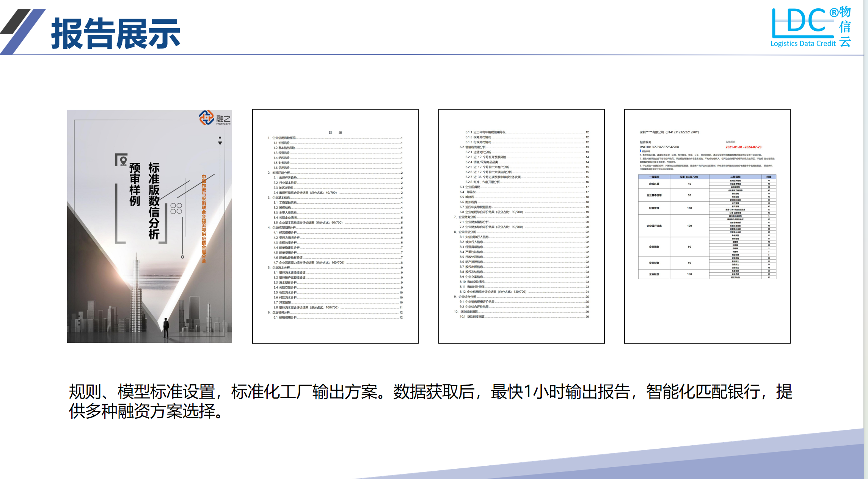The image size is (868, 479).
Task: Click the location pin icon on cover
Action: pyautogui.click(x=123, y=161)
